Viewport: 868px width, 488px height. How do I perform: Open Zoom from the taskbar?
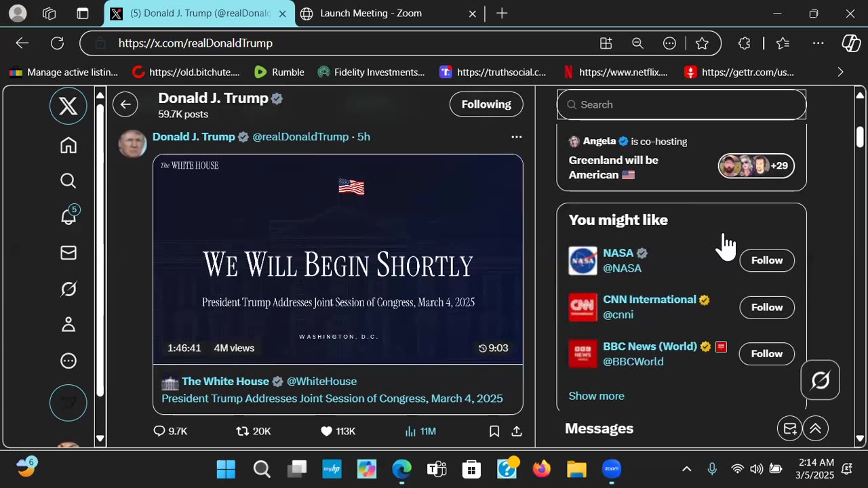[612, 469]
